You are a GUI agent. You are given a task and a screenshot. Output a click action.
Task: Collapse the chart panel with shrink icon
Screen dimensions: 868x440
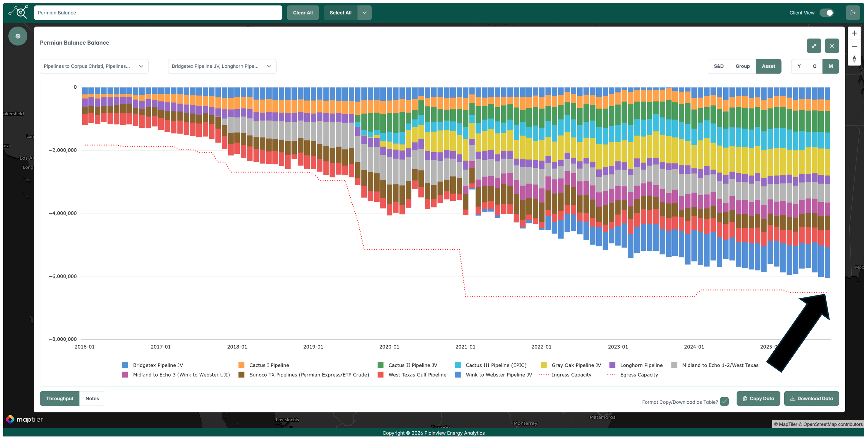tap(813, 46)
